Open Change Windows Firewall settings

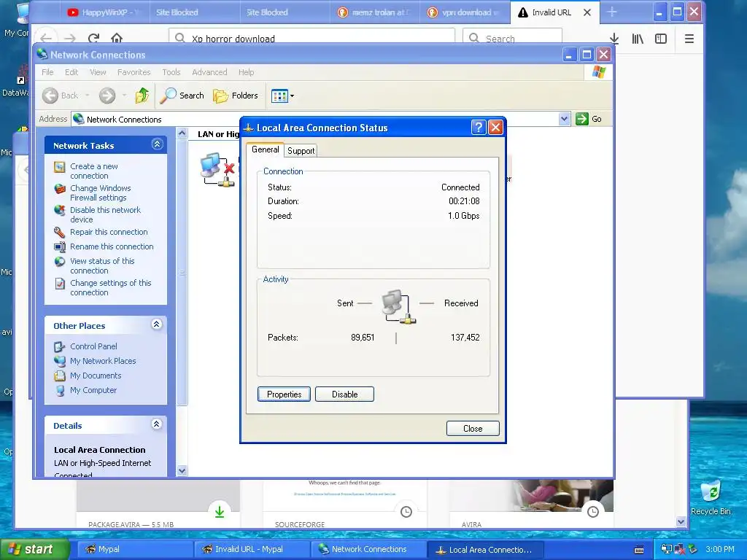coord(100,192)
